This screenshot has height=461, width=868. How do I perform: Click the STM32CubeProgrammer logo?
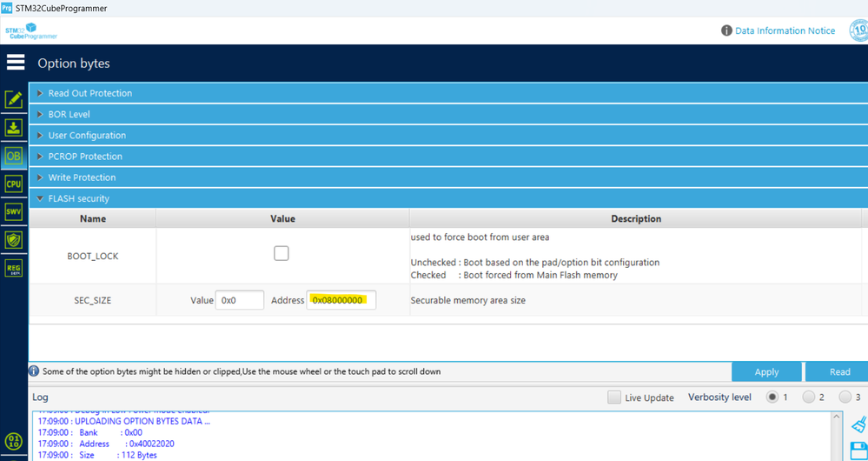point(31,31)
